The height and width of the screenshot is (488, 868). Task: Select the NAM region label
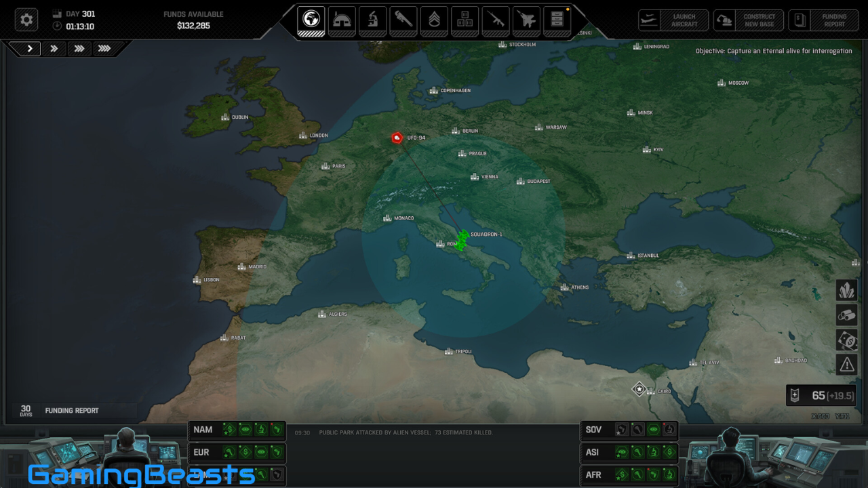203,430
